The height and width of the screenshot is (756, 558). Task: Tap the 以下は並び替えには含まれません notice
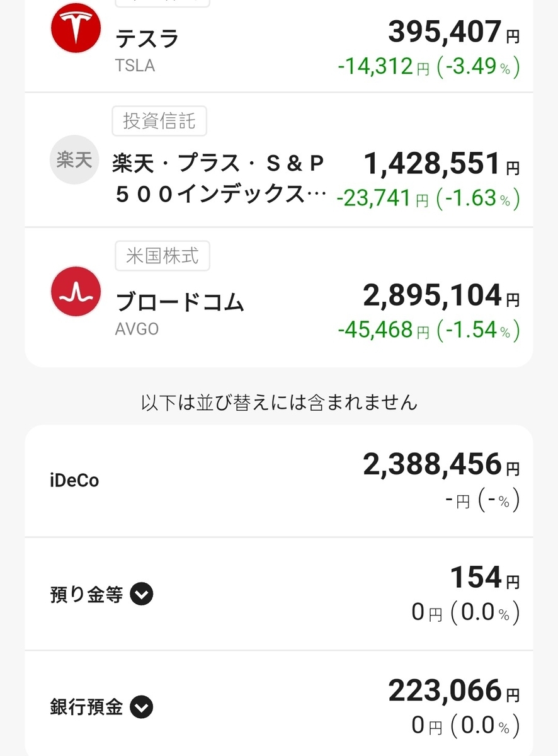279,403
